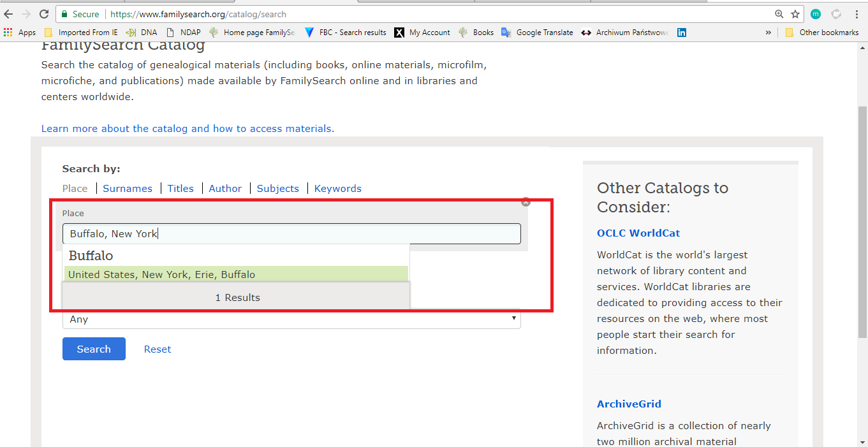Reload the page with refresh icon
The height and width of the screenshot is (447, 868).
[44, 14]
